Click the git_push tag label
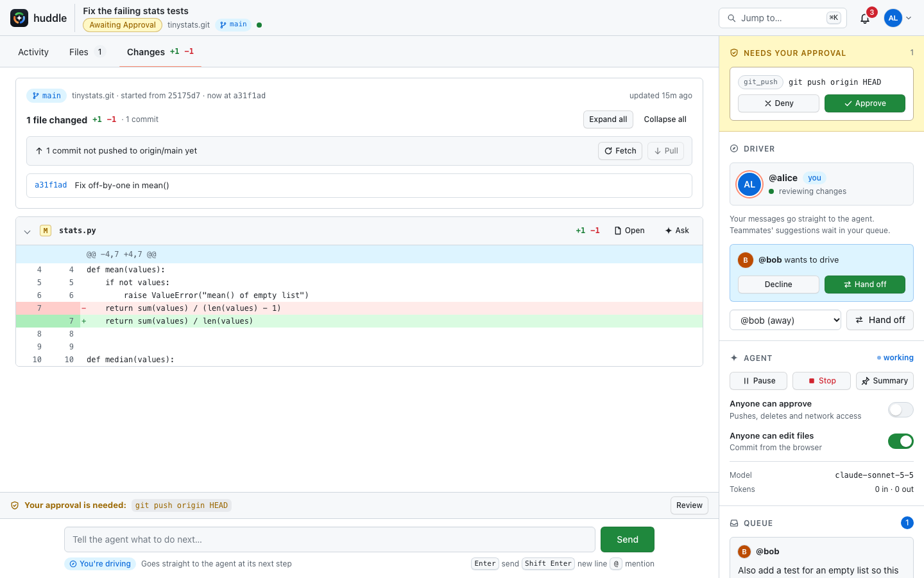Image resolution: width=924 pixels, height=578 pixels. coord(760,82)
